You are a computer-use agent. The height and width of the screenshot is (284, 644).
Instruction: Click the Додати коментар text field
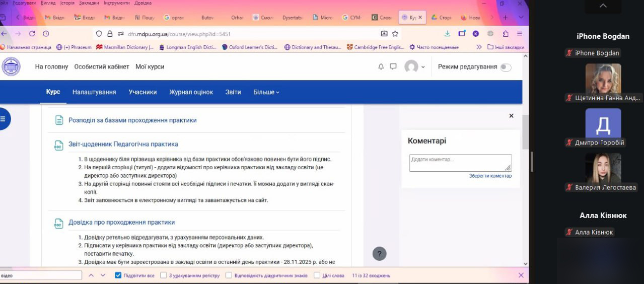tap(459, 162)
